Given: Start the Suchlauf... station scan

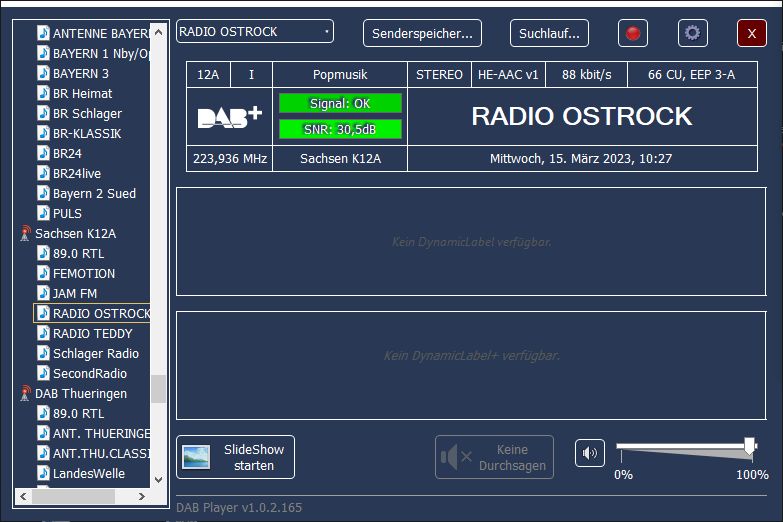Looking at the screenshot, I should coord(549,33).
